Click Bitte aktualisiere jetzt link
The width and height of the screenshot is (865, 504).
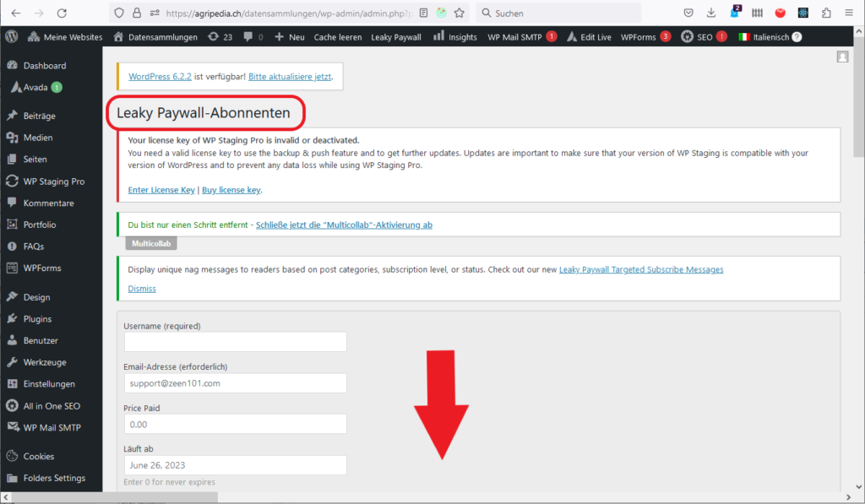point(290,77)
